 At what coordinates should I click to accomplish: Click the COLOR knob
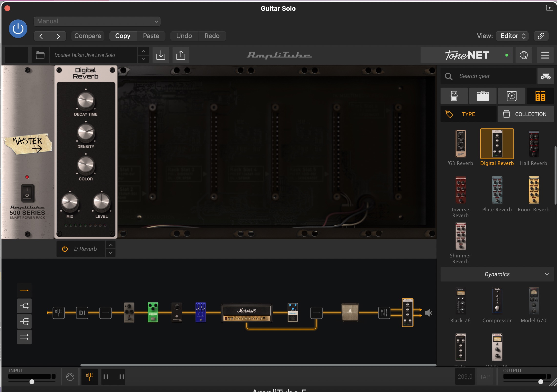coord(86,166)
